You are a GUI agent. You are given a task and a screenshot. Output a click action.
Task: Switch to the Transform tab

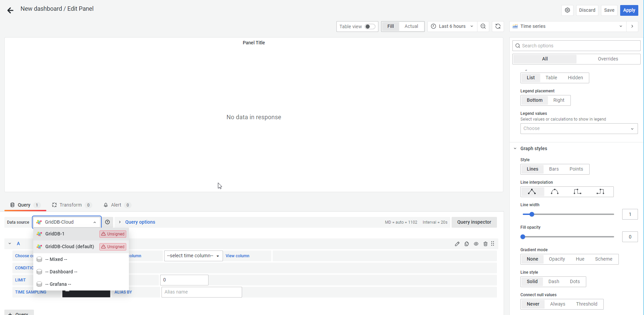pos(71,205)
